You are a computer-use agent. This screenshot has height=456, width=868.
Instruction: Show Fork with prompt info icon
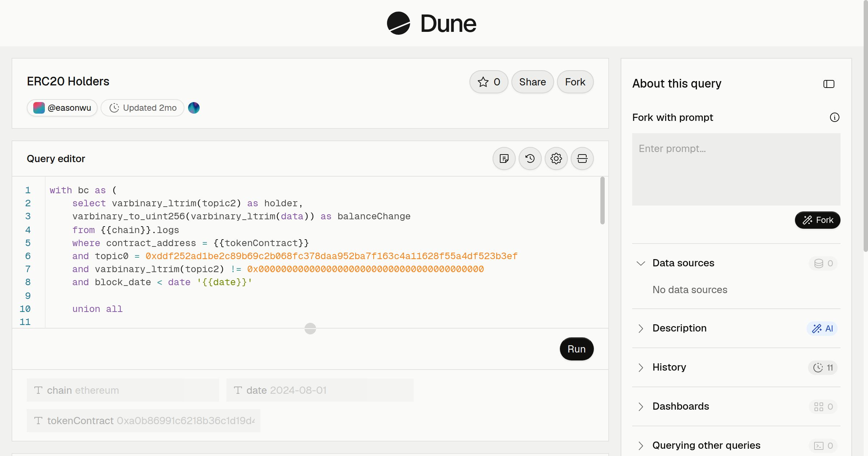pos(835,117)
